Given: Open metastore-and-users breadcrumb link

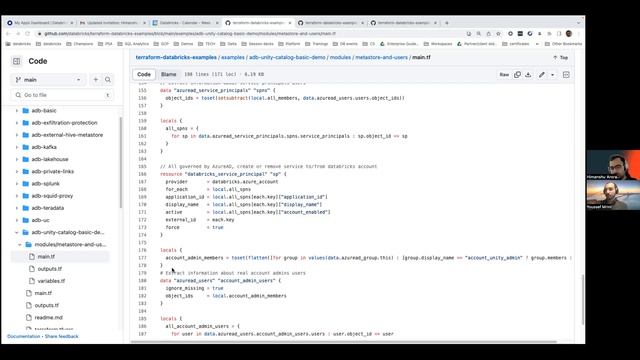Looking at the screenshot, I should point(381,58).
